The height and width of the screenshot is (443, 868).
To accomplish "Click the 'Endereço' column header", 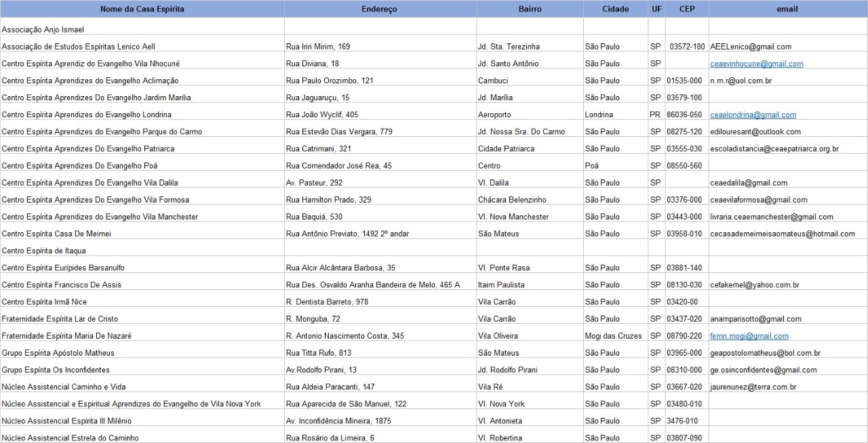I will tap(380, 9).
